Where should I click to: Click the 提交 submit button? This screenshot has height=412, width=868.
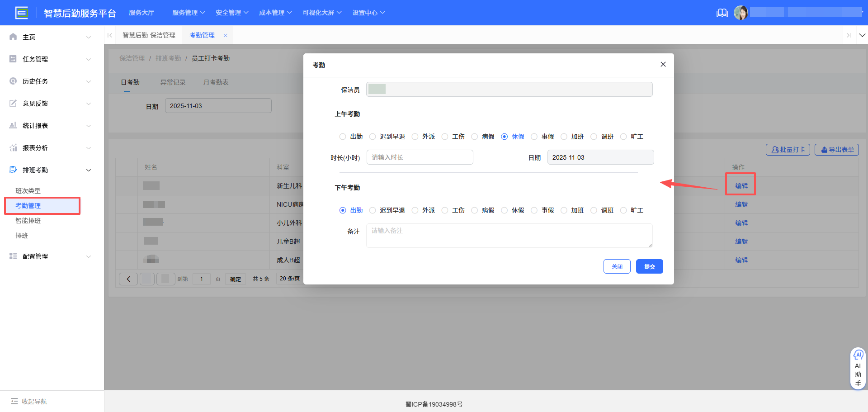(x=649, y=266)
